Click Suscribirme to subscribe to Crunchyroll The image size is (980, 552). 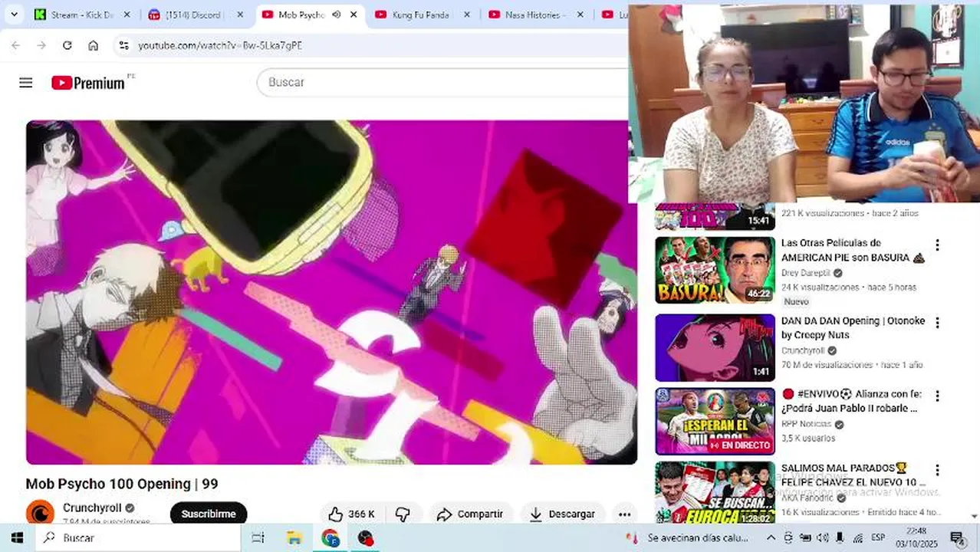coord(209,514)
